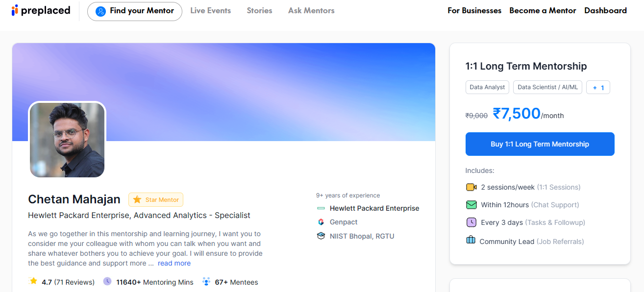This screenshot has width=644, height=292.
Task: Open For Businesses link
Action: (474, 10)
